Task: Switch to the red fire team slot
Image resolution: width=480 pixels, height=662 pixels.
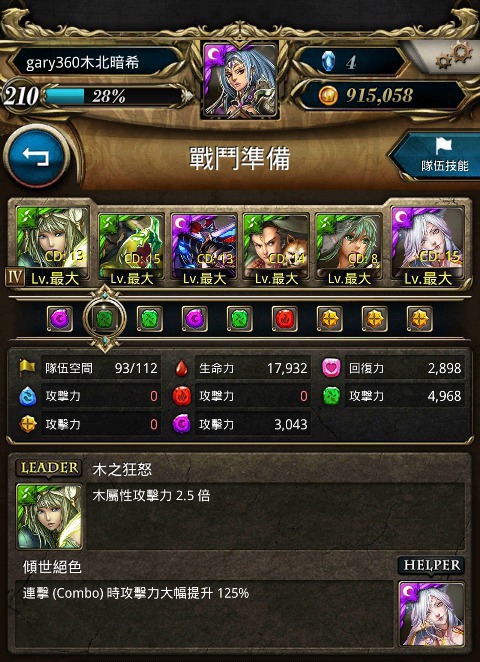Action: click(285, 319)
